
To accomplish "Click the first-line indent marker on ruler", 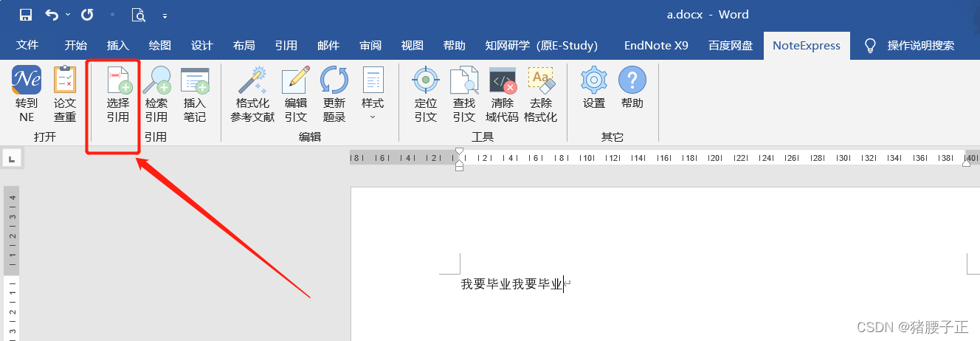I will (459, 153).
